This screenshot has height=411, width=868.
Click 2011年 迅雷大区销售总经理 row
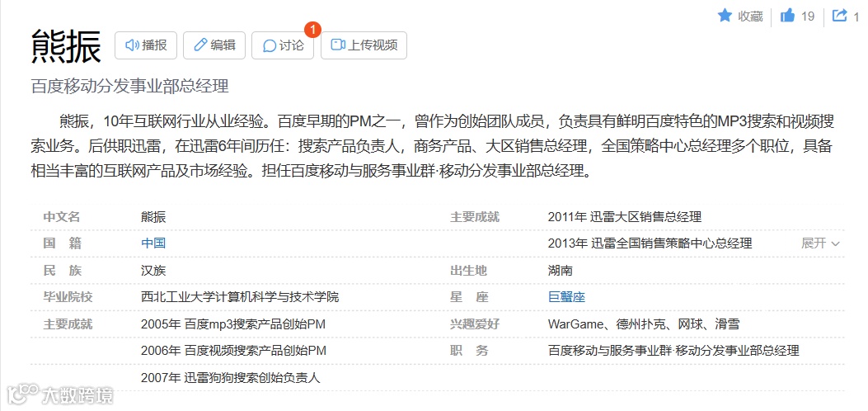tap(625, 216)
